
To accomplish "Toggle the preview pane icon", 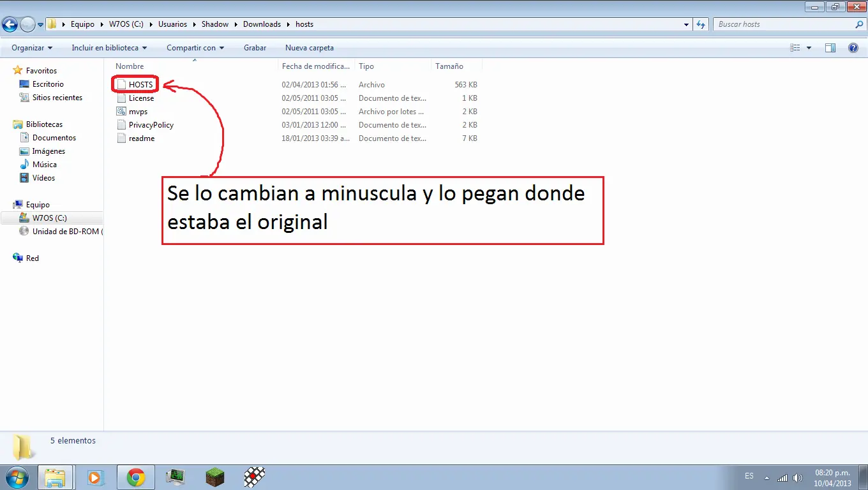I will (x=830, y=48).
